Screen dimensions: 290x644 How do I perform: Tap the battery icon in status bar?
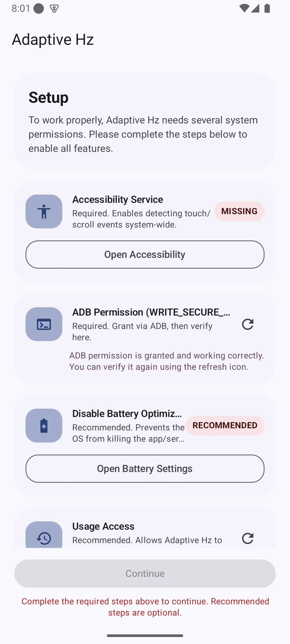[267, 8]
